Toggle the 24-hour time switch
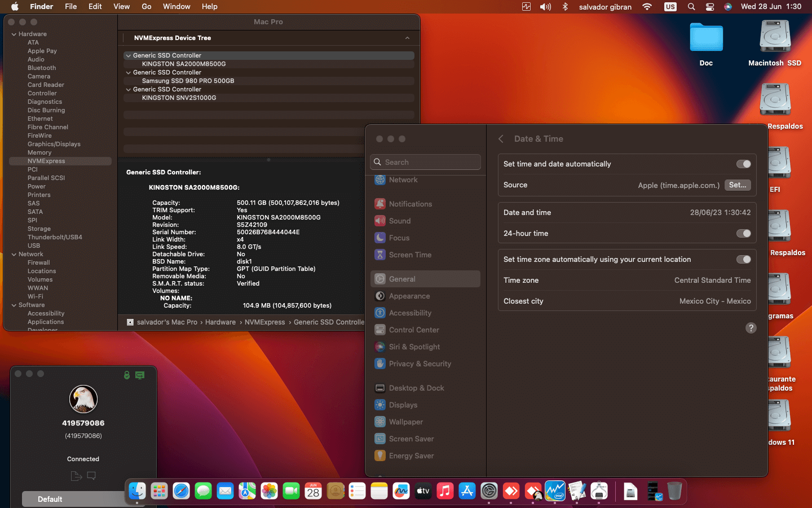Viewport: 812px width, 508px height. [743, 233]
